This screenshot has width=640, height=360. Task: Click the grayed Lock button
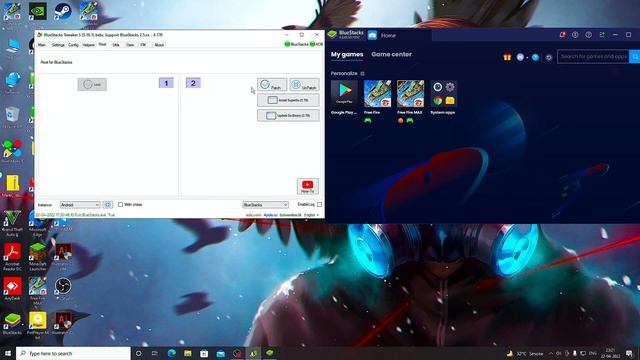pyautogui.click(x=92, y=84)
